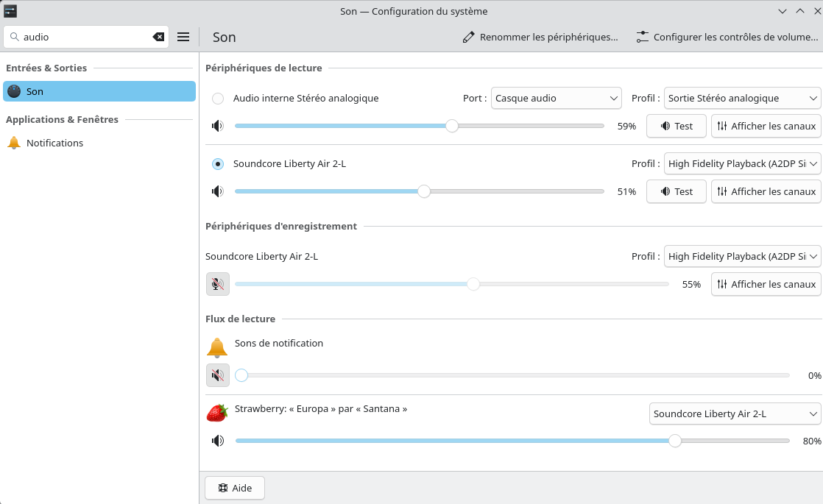Viewport: 823px width, 504px height.
Task: Change Strawberry output device dropdown
Action: pos(735,414)
